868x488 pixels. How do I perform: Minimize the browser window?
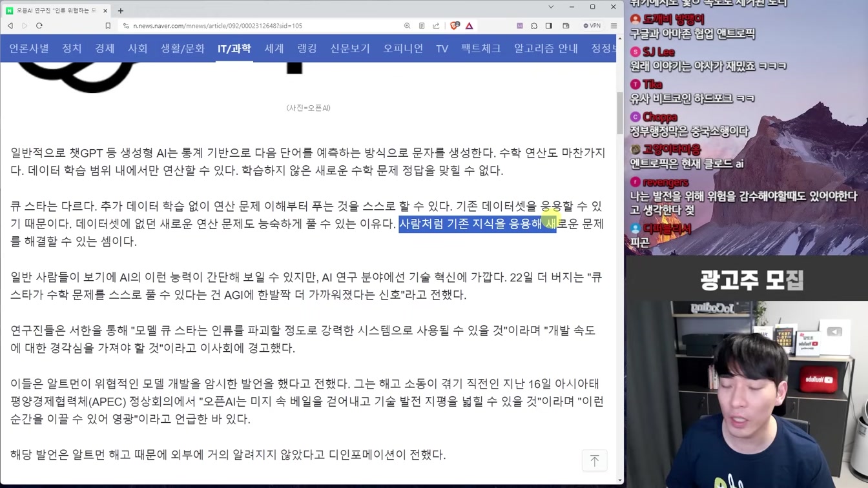pyautogui.click(x=572, y=7)
